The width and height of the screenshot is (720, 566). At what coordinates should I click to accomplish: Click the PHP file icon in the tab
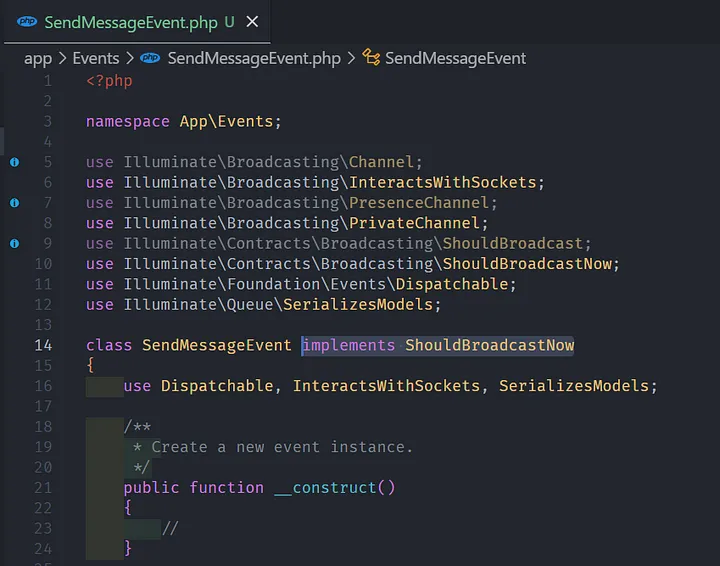pyautogui.click(x=27, y=22)
